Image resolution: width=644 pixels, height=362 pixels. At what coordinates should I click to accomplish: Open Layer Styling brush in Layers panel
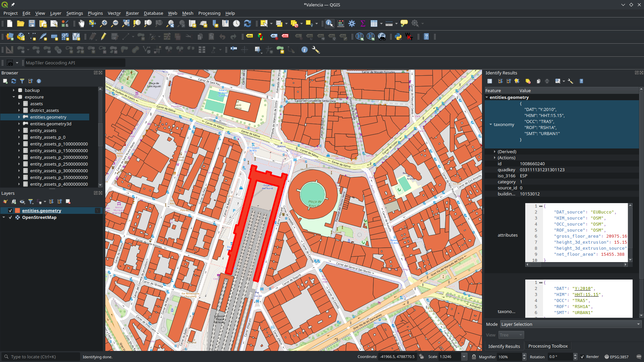coord(5,201)
